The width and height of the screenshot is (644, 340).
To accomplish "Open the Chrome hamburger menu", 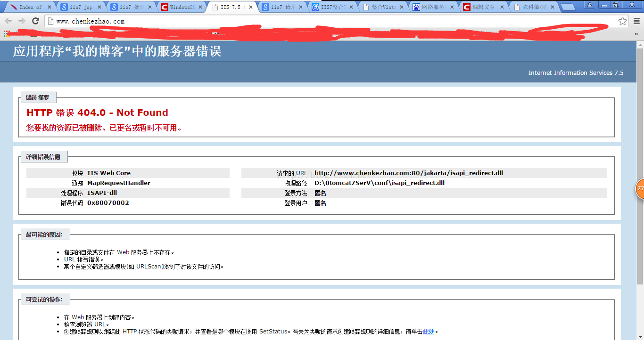I will 636,21.
